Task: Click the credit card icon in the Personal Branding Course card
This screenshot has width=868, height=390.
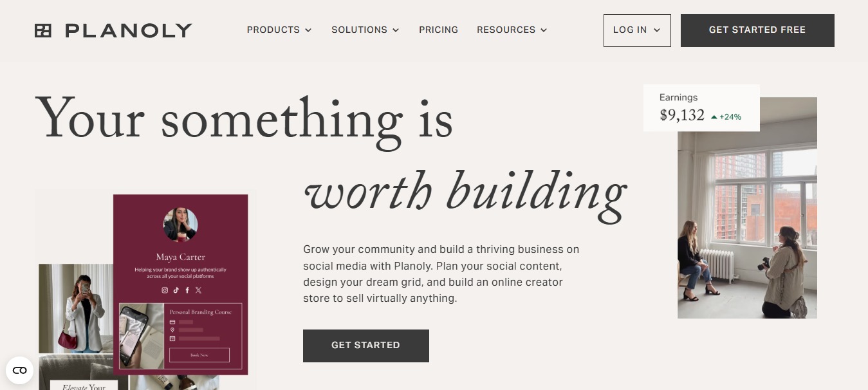Action: click(x=172, y=322)
